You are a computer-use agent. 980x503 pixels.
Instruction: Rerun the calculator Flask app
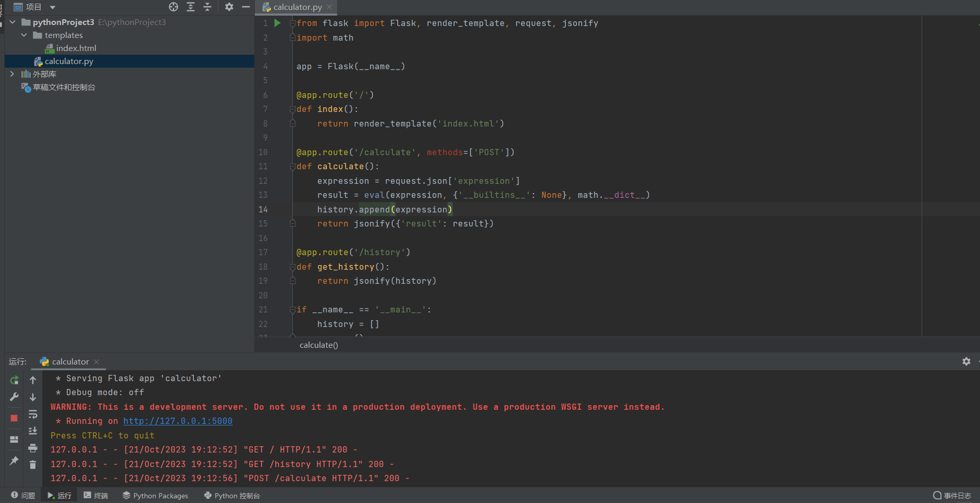14,380
